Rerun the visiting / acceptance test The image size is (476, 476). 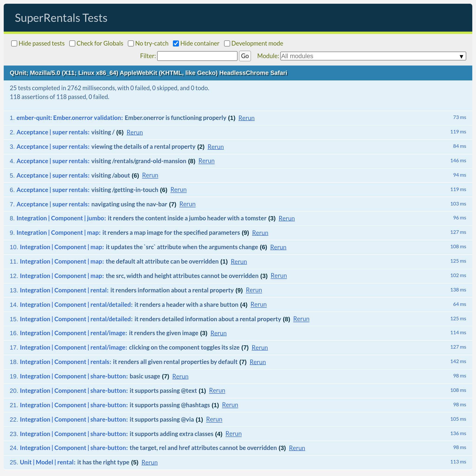pos(135,132)
